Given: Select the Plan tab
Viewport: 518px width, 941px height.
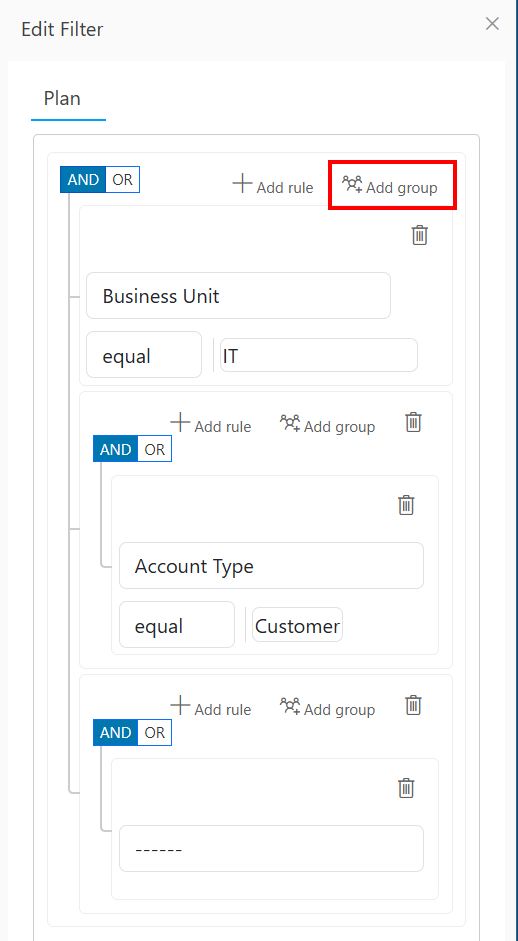Looking at the screenshot, I should [62, 98].
